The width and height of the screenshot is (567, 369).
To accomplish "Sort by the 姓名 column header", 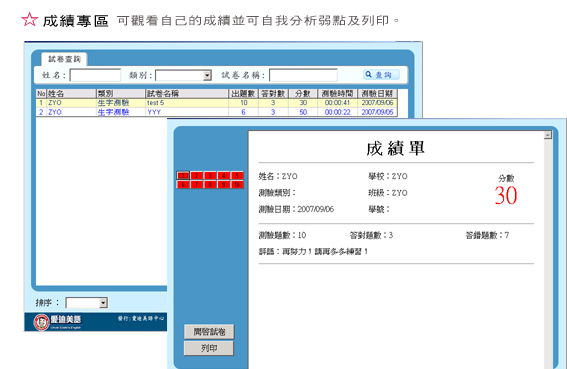I will pos(72,94).
